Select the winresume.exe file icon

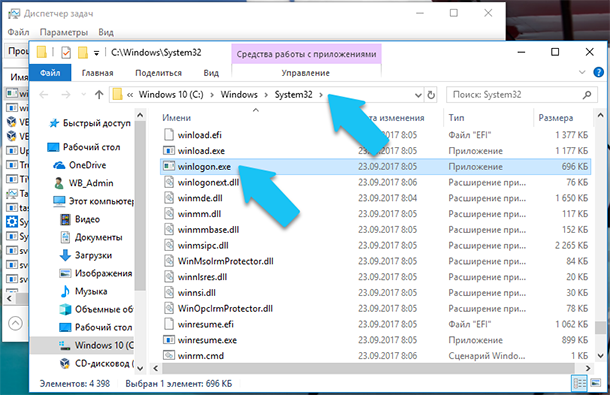(x=168, y=340)
